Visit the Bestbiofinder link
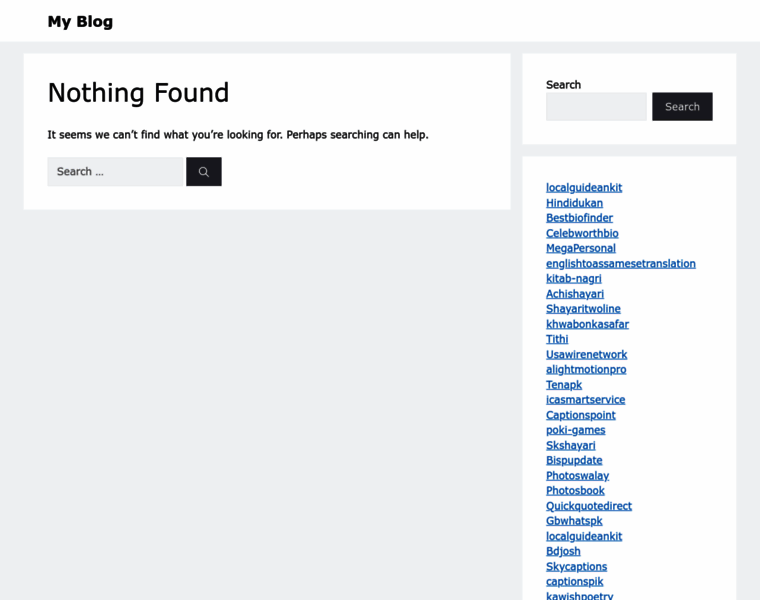Image resolution: width=760 pixels, height=600 pixels. [579, 218]
